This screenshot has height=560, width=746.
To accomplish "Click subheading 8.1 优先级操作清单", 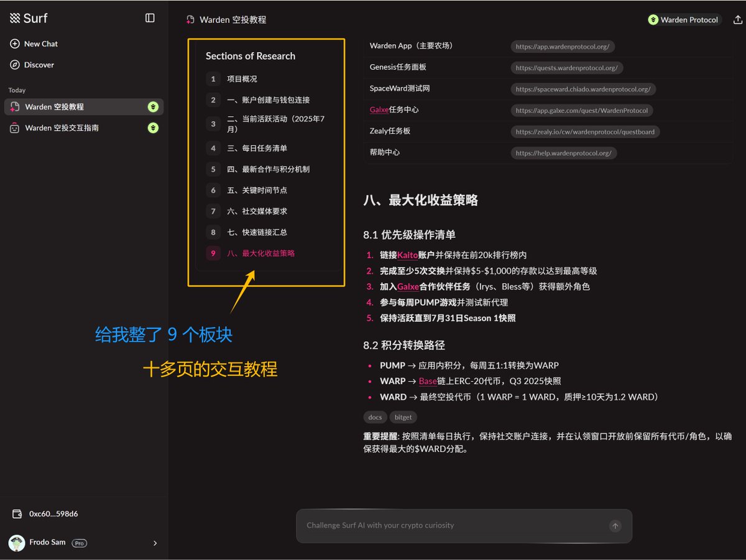I will click(410, 234).
